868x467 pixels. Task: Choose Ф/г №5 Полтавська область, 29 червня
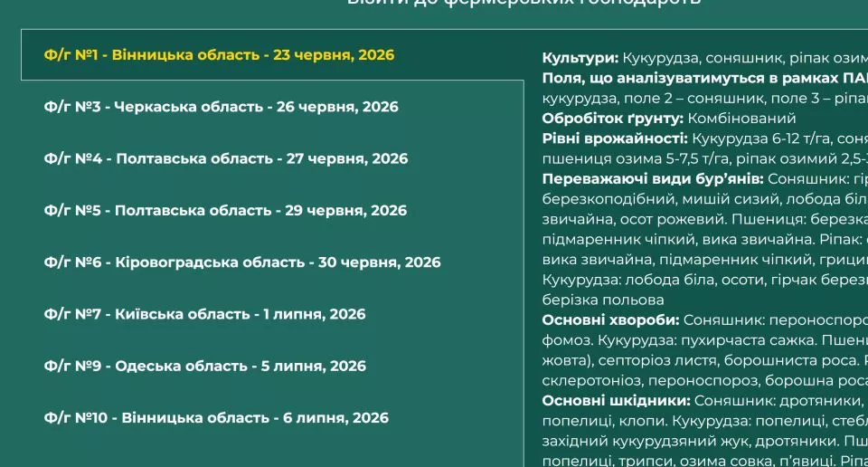click(225, 211)
